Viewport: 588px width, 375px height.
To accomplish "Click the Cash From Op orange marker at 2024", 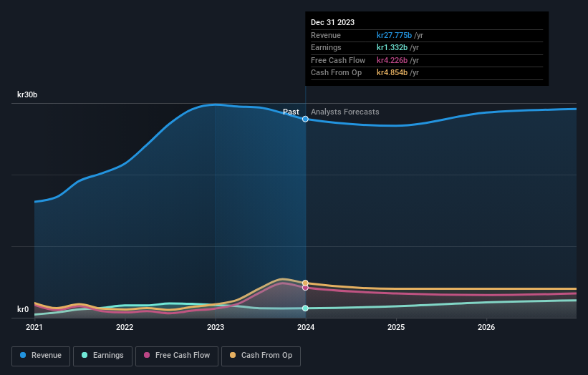I will click(x=305, y=283).
